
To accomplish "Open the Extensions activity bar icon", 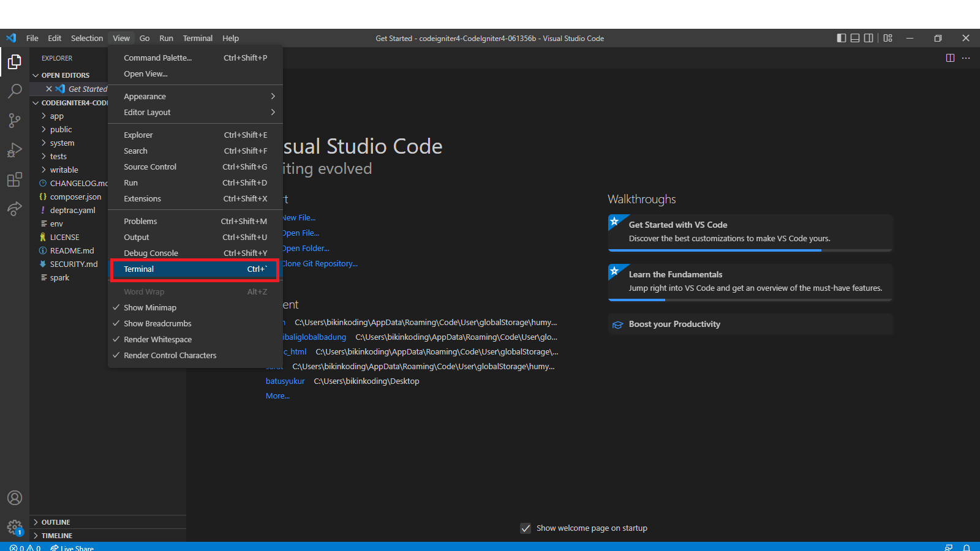I will pyautogui.click(x=15, y=179).
